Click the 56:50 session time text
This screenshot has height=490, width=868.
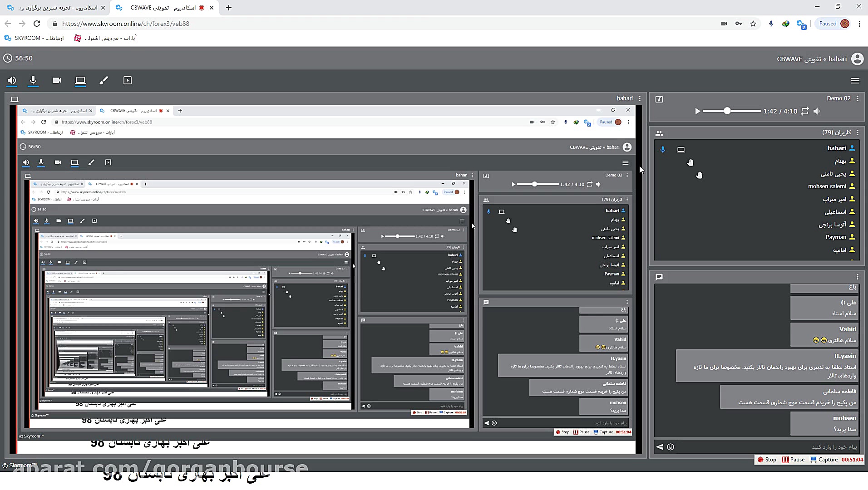click(24, 58)
